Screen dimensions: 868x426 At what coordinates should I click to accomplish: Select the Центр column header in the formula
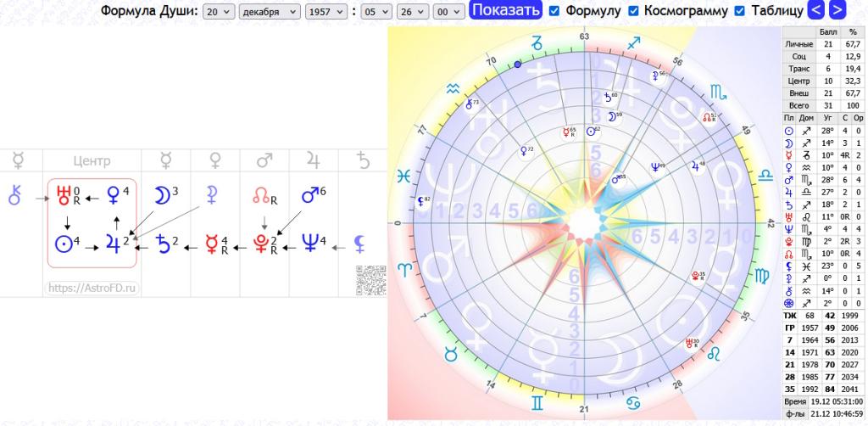coord(92,160)
